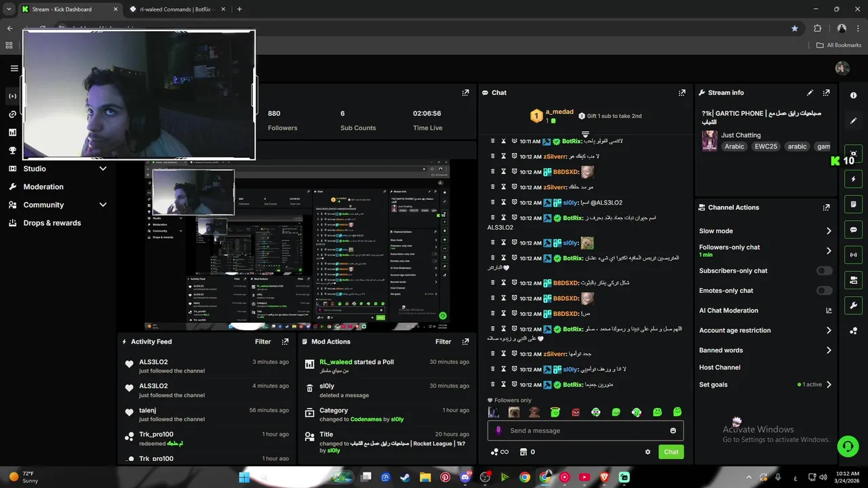The image size is (868, 488).
Task: Pop out the Chat panel
Action: click(682, 93)
